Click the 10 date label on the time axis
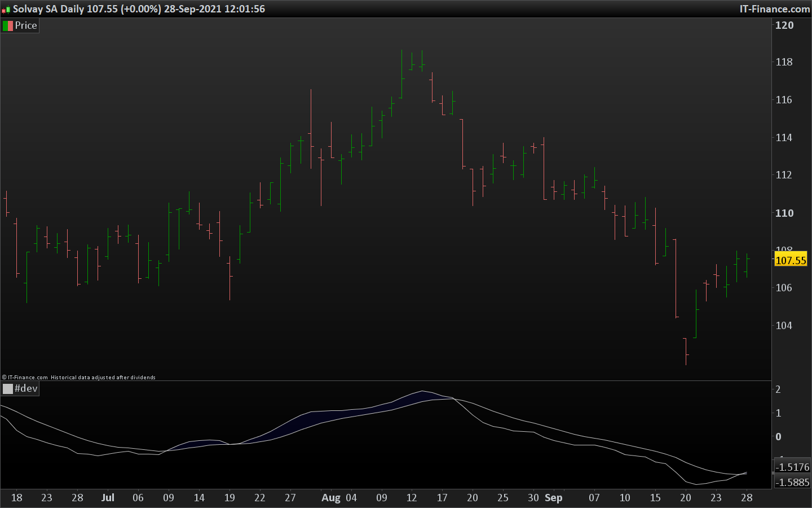This screenshot has height=508, width=812. click(625, 498)
